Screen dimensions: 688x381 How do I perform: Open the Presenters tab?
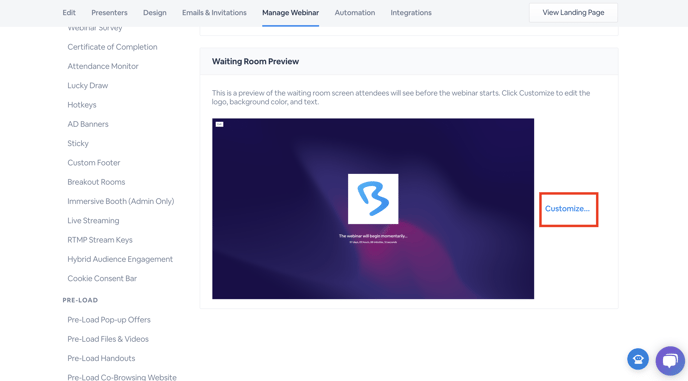pos(109,13)
